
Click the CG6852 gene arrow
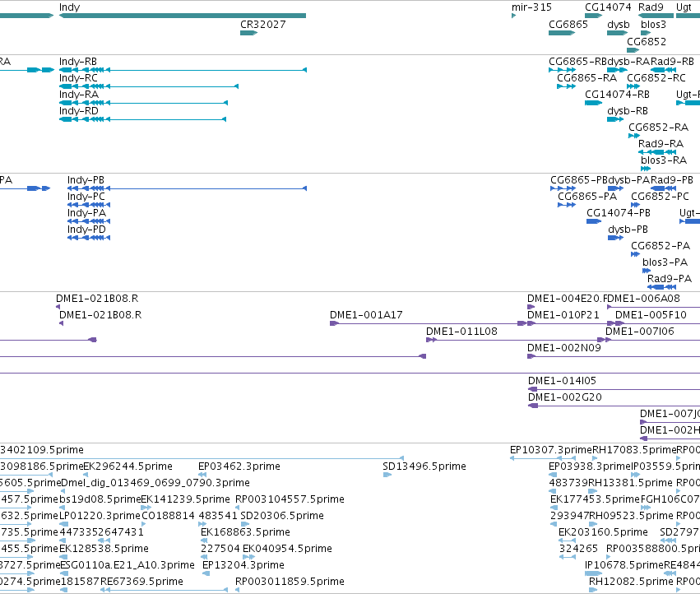[633, 49]
